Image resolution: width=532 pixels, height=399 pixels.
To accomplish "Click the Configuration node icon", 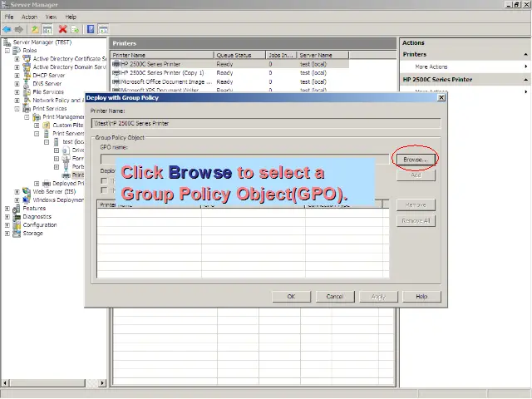I will [17, 225].
